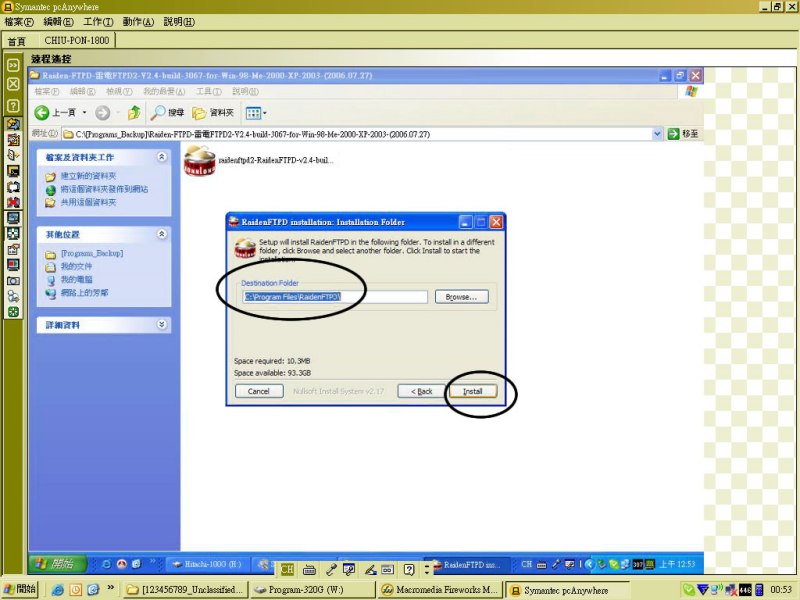Collapse the 其他位置 panel
Screen dimensions: 800x600
click(x=162, y=234)
